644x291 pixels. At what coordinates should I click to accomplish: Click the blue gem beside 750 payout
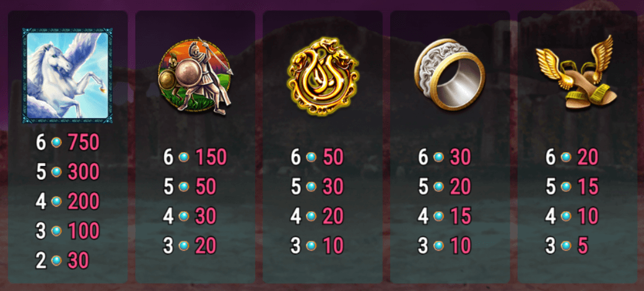[56, 142]
